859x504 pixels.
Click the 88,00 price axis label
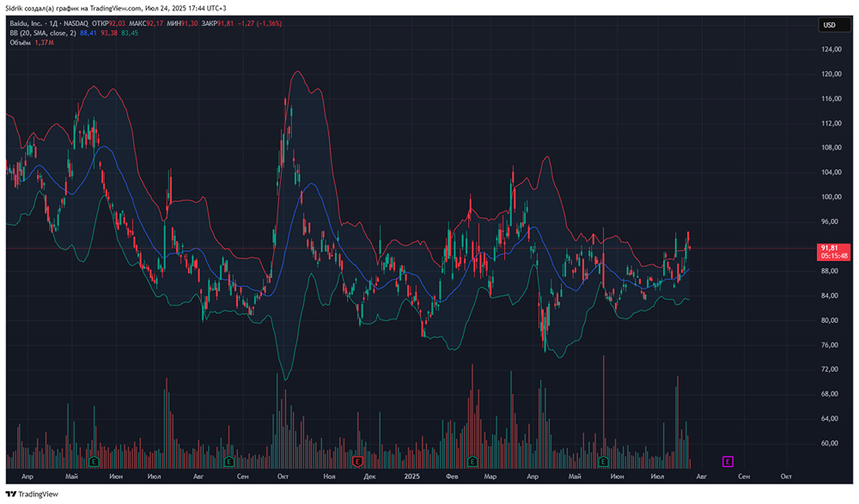tap(831, 270)
